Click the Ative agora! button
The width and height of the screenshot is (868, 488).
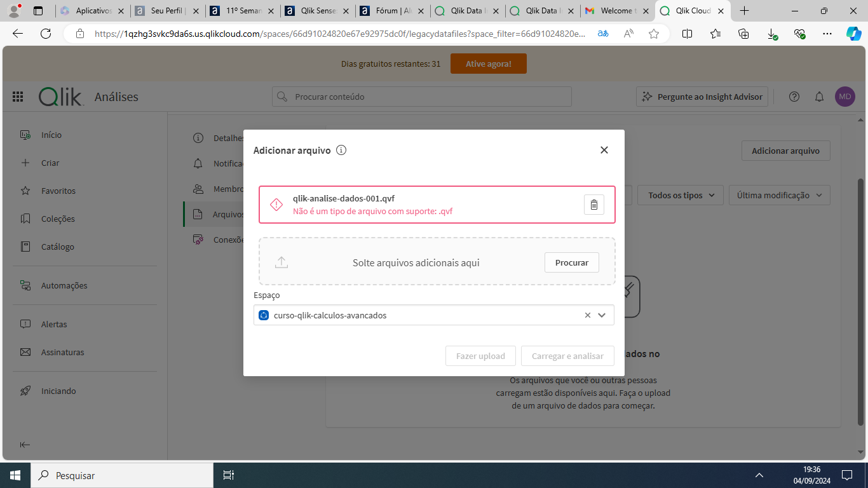488,64
